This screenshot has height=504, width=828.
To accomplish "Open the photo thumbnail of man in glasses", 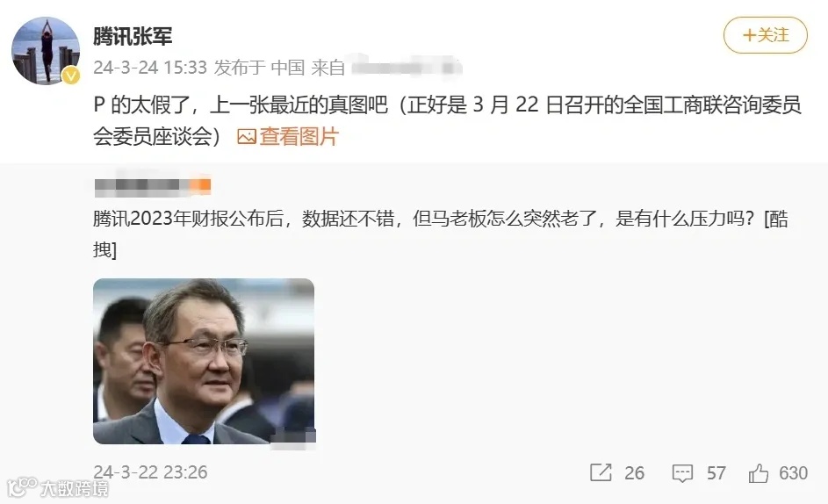I will click(x=204, y=362).
